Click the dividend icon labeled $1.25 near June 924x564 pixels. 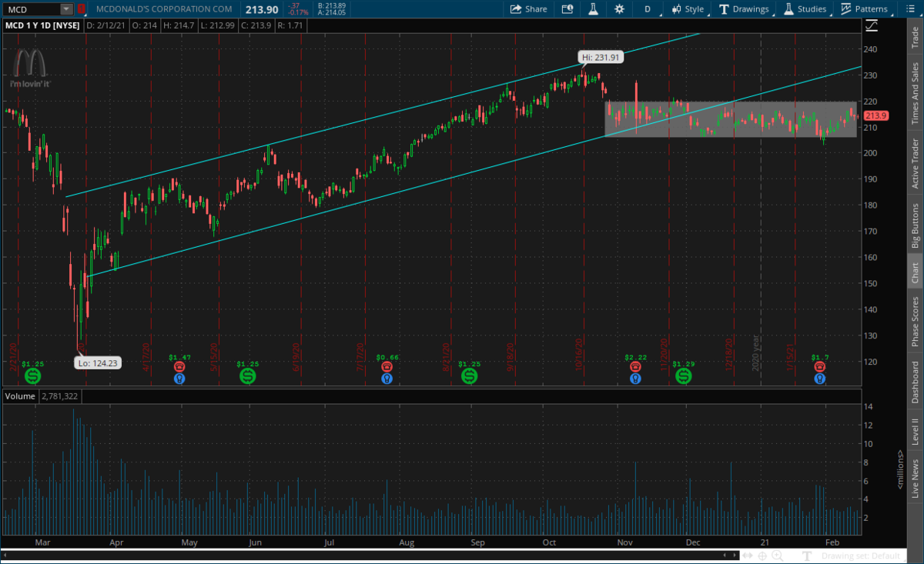pos(247,376)
